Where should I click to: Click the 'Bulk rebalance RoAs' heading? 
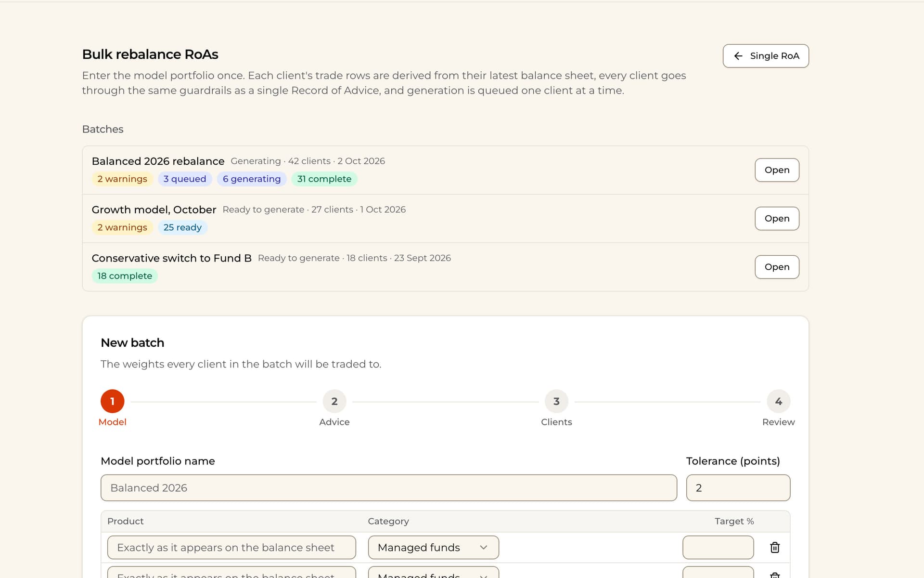pos(150,54)
